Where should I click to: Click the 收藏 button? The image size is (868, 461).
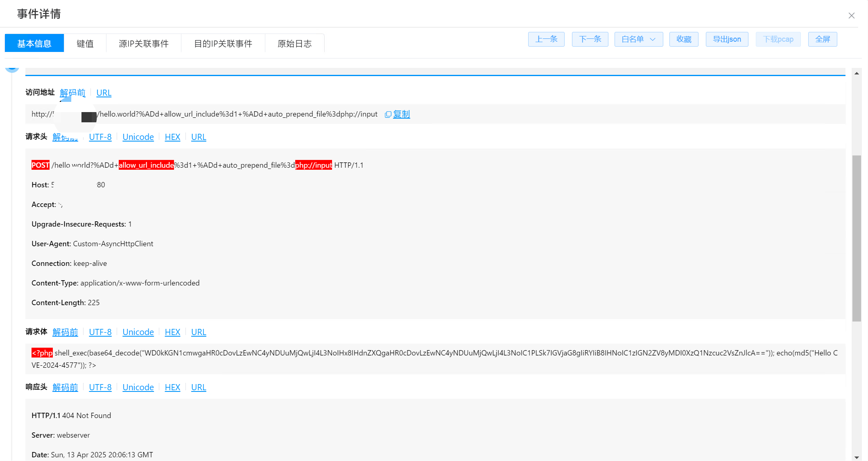click(x=684, y=39)
